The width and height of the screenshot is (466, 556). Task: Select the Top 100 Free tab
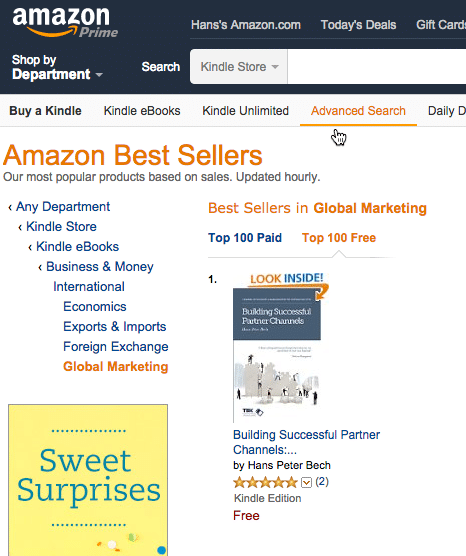(x=339, y=238)
